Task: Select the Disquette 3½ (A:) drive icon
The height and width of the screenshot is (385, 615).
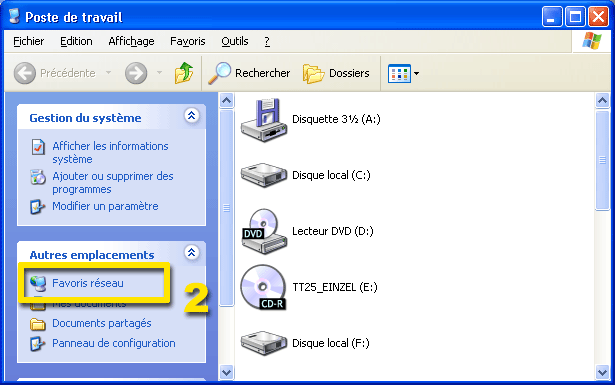Action: 264,120
